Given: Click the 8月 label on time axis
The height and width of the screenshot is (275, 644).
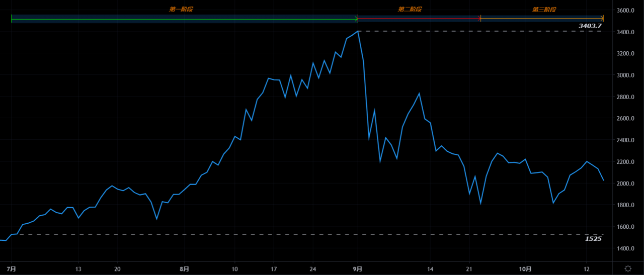Looking at the screenshot, I should point(185,269).
